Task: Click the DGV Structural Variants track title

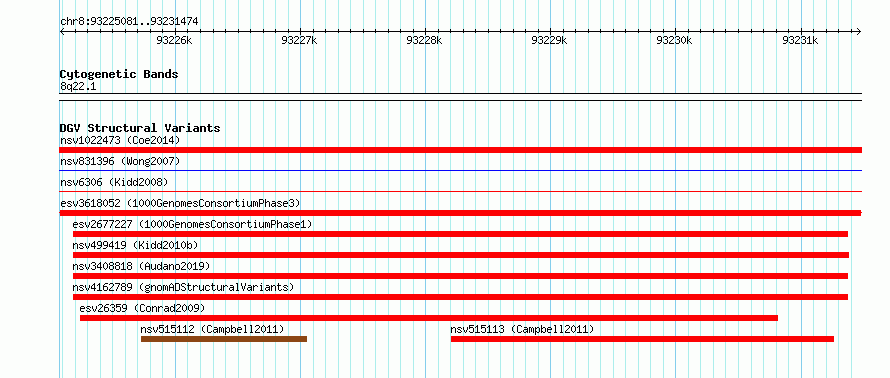Action: click(x=140, y=128)
